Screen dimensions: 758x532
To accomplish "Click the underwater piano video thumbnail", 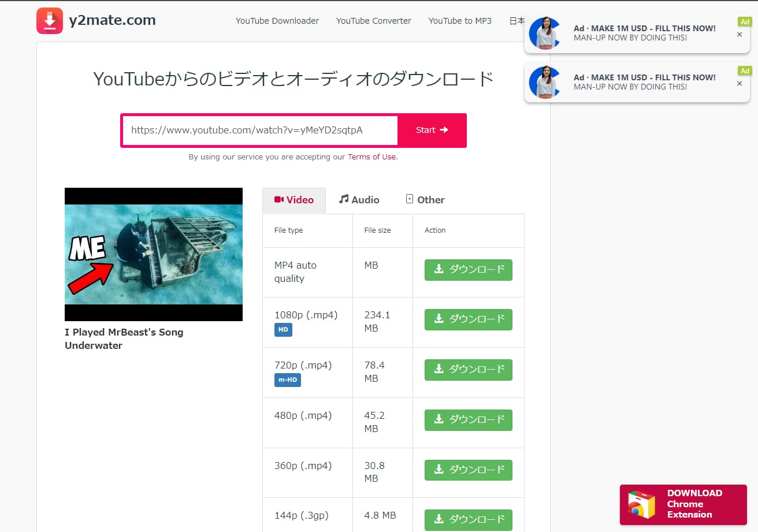I will point(154,254).
